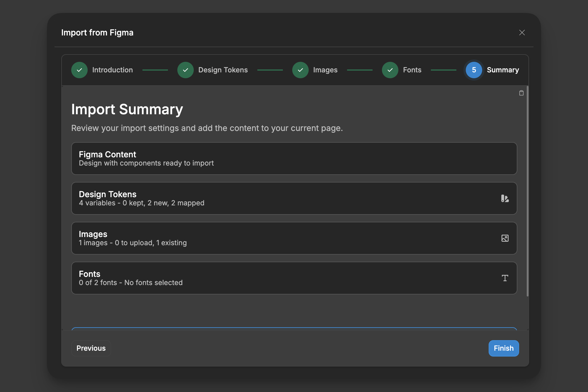The image size is (588, 392).
Task: Click the Fonts card showing no fonts selected
Action: 294,278
